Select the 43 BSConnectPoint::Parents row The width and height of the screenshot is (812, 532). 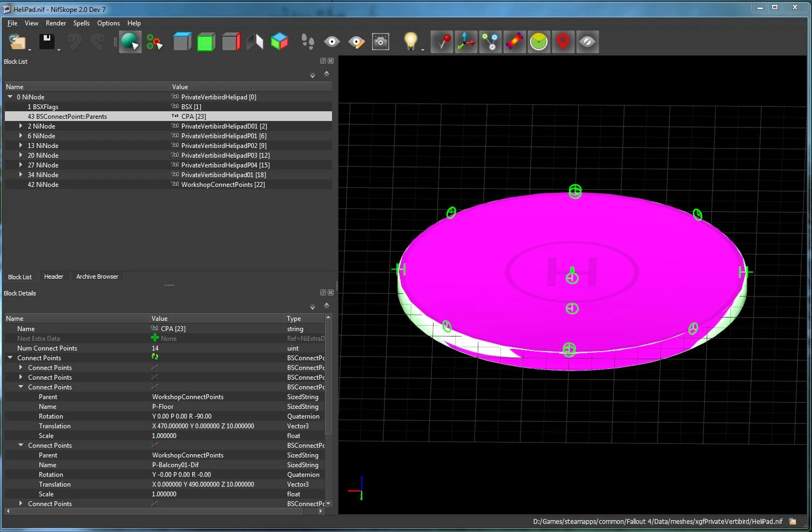click(x=168, y=116)
